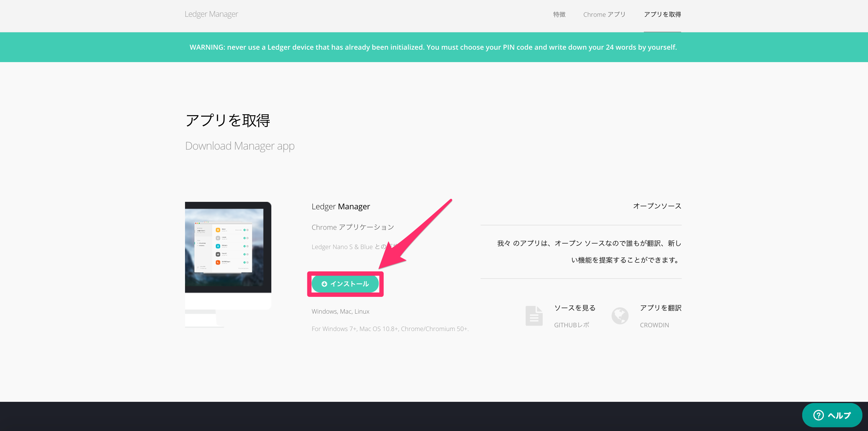This screenshot has height=431, width=868.
Task: Open the 特徴 features nav item
Action: [559, 15]
